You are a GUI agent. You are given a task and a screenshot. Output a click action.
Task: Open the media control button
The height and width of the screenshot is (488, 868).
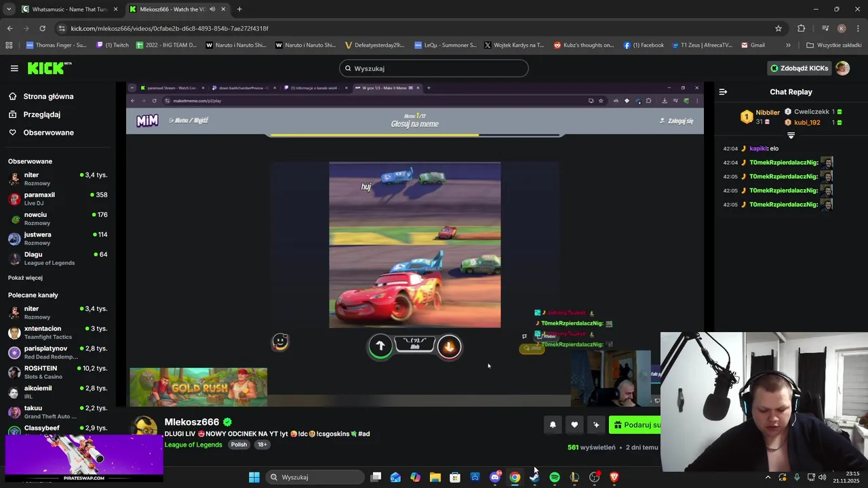point(825,28)
